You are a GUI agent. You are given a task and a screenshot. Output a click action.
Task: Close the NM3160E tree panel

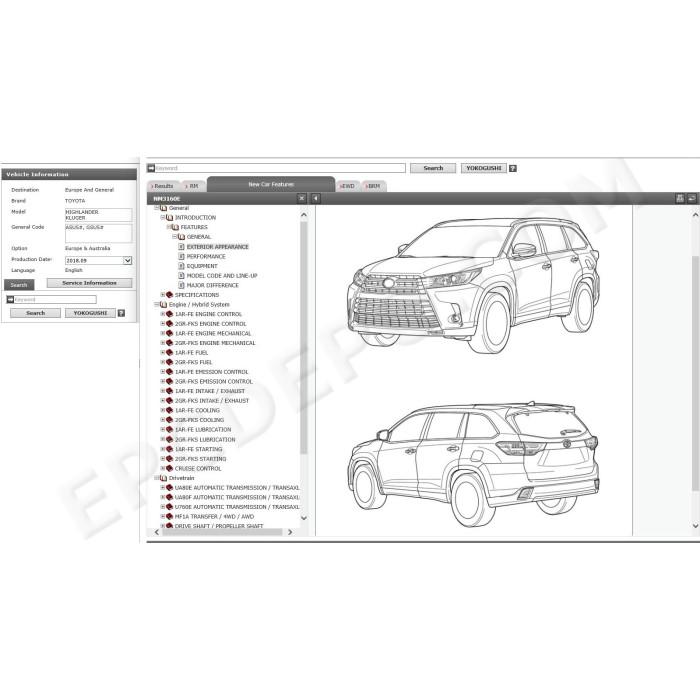click(302, 198)
